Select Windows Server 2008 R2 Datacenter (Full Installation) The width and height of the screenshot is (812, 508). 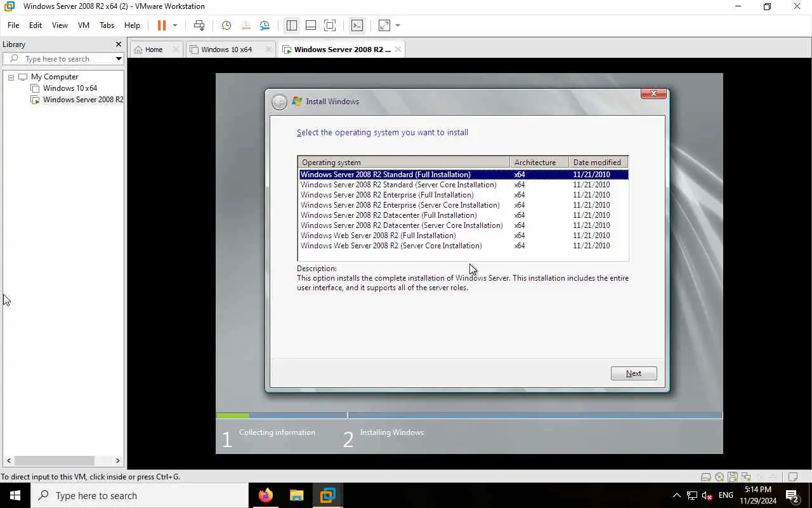pyautogui.click(x=463, y=215)
